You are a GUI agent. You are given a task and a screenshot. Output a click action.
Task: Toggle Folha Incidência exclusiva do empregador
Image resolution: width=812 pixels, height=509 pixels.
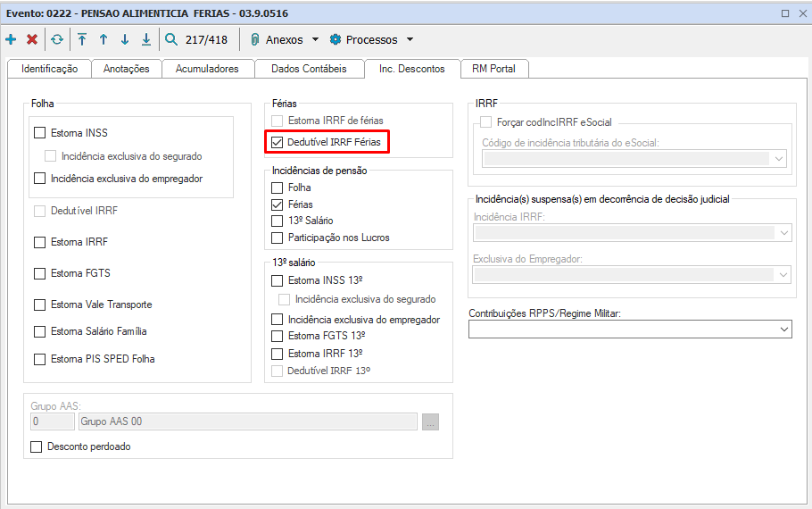coord(40,179)
